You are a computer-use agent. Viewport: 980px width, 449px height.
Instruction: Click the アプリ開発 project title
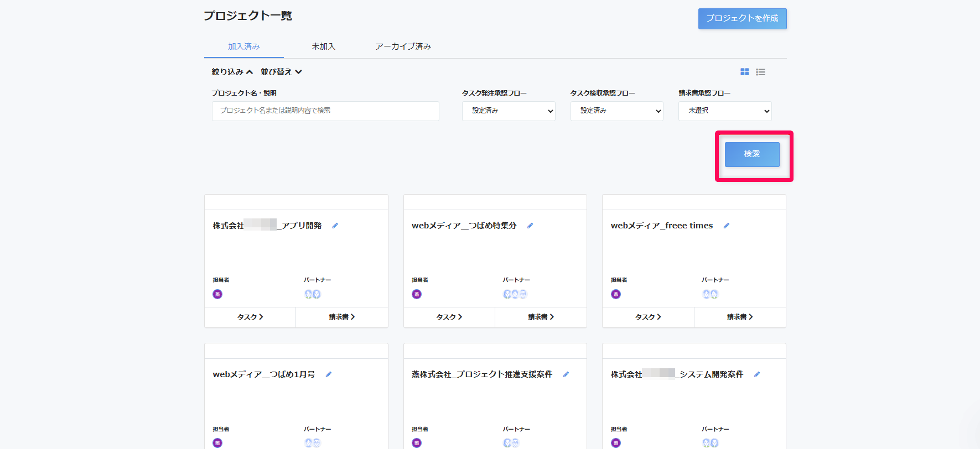267,226
